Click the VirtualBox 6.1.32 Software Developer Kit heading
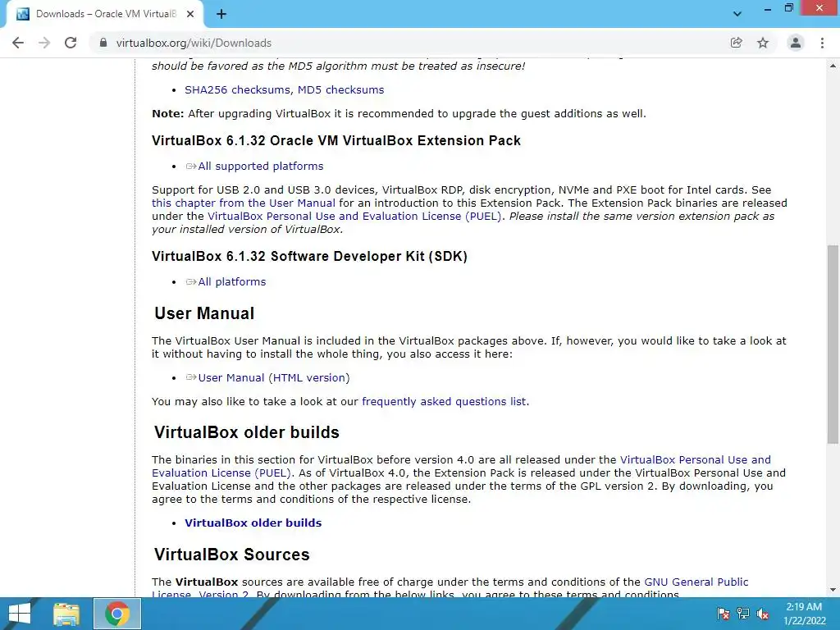Screen dimensions: 840x630 click(x=309, y=256)
